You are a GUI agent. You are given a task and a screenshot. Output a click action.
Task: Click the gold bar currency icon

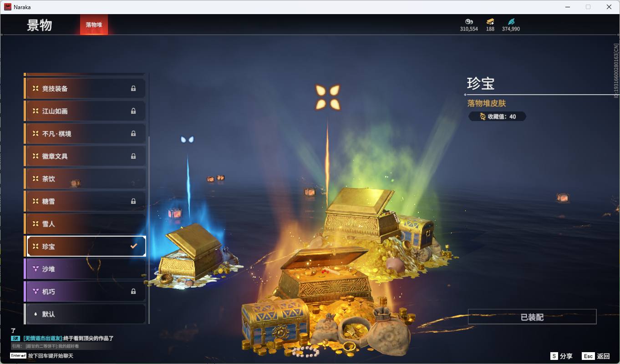pos(490,21)
